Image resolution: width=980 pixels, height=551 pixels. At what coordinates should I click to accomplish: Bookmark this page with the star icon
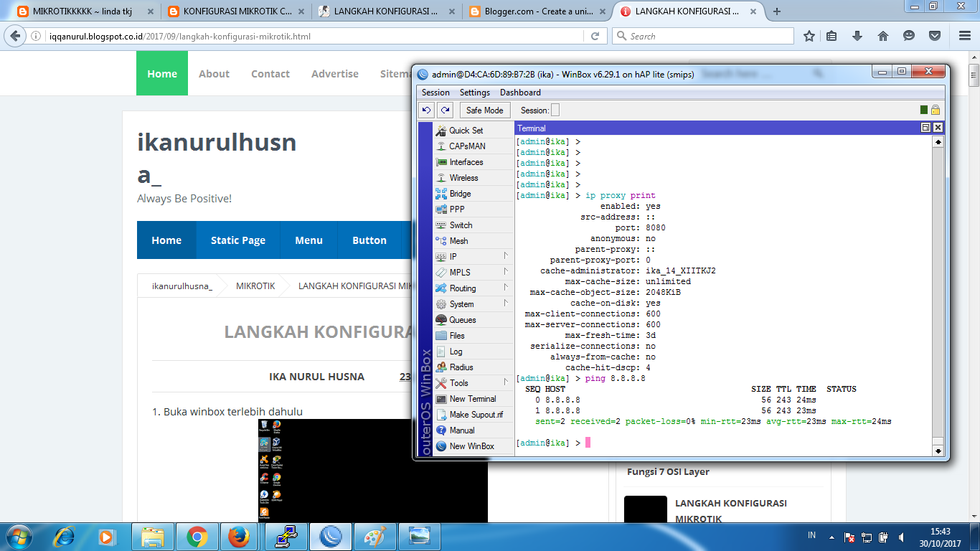click(809, 36)
